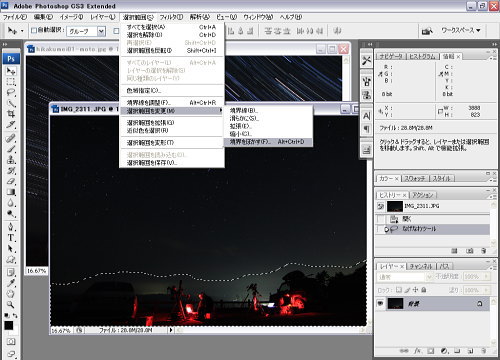Open the ワークスペース dropdown
Image resolution: width=500 pixels, height=360 pixels.
[461, 31]
